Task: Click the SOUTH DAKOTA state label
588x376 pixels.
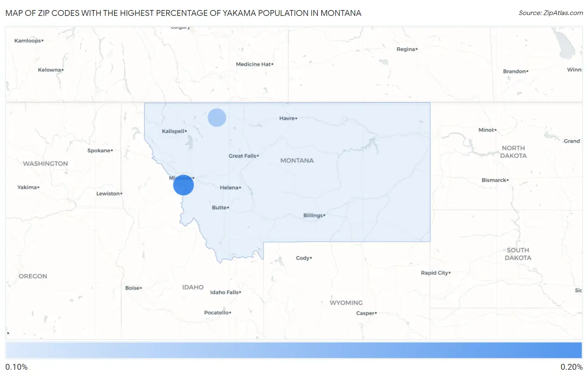Action: pyautogui.click(x=518, y=254)
